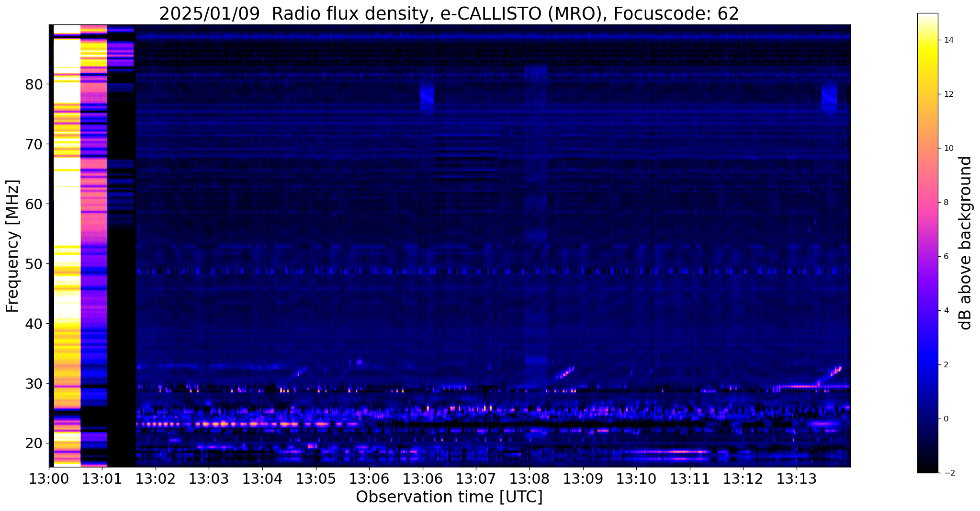
Task: Click the vertical dB colorbar gradient
Action: [x=928, y=243]
